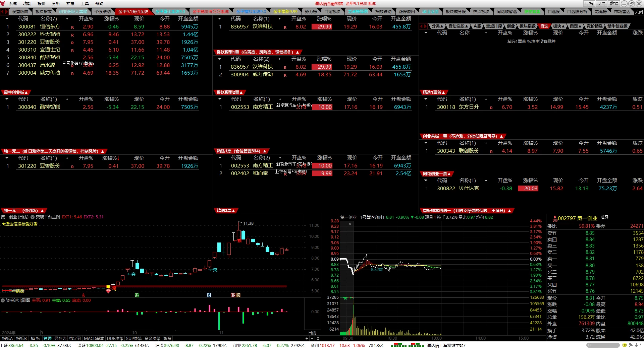Screen dimensions: 644x348
Task: Switch to the 板块指数 layout tab
Action: [44, 12]
